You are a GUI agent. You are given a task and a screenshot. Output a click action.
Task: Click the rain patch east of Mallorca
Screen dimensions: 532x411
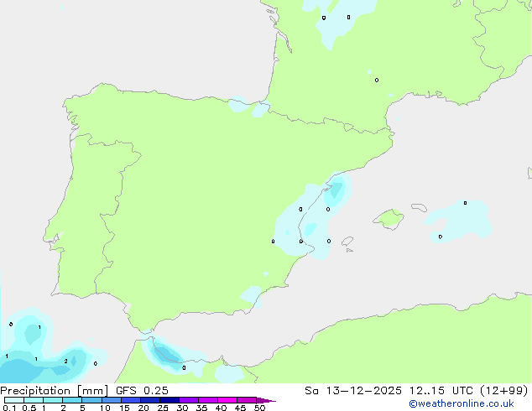[460, 220]
